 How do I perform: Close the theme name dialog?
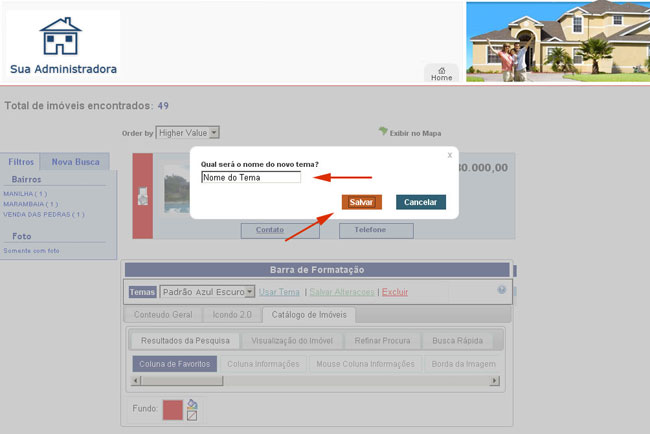pos(449,155)
